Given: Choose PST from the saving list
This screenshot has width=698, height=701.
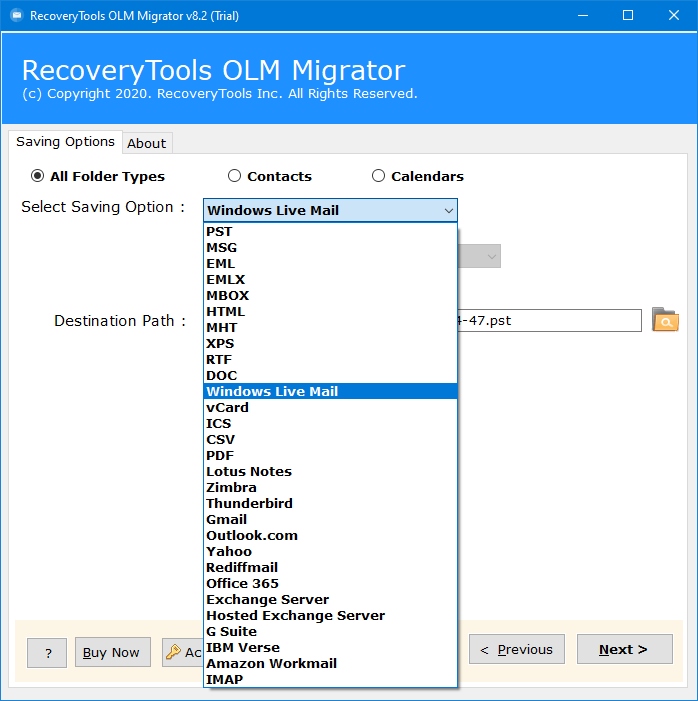Looking at the screenshot, I should [x=330, y=232].
